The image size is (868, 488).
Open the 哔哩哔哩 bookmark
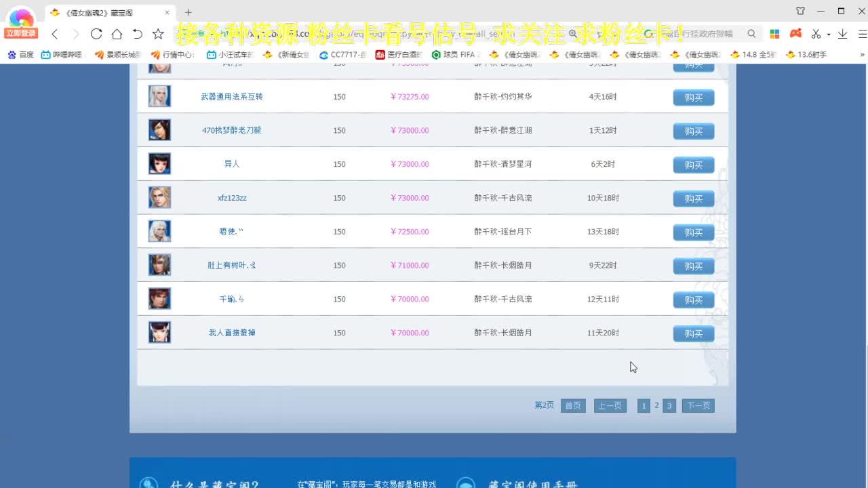pyautogui.click(x=61, y=54)
